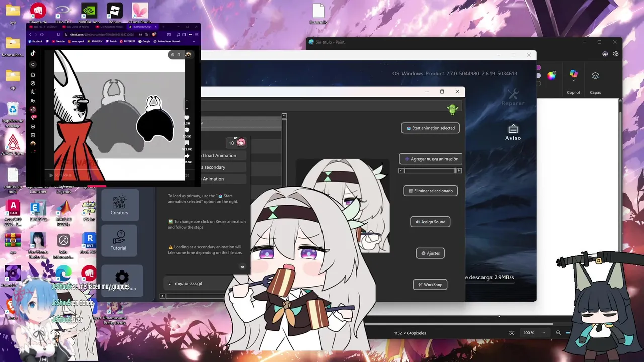This screenshot has width=644, height=362.
Task: Click the horizontal scrollbar under Agregar nueva animación
Action: (x=430, y=171)
